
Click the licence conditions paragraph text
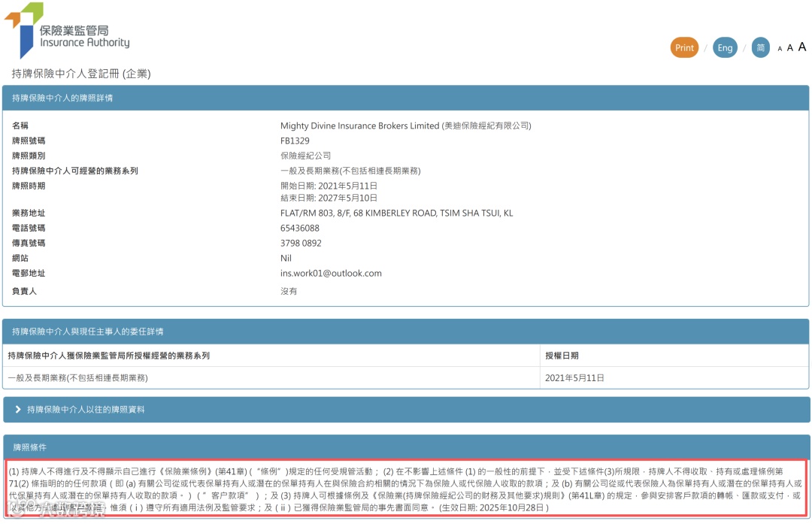[405, 489]
